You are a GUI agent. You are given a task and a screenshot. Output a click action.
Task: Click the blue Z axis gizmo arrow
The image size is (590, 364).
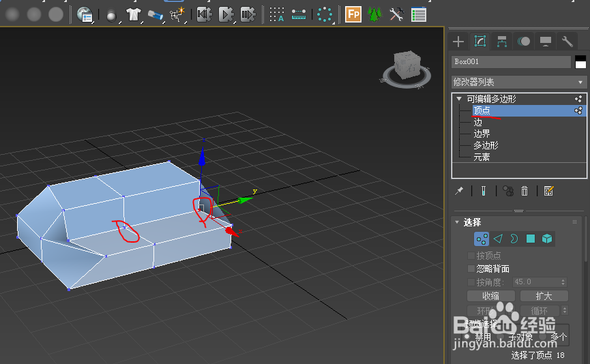tap(202, 156)
